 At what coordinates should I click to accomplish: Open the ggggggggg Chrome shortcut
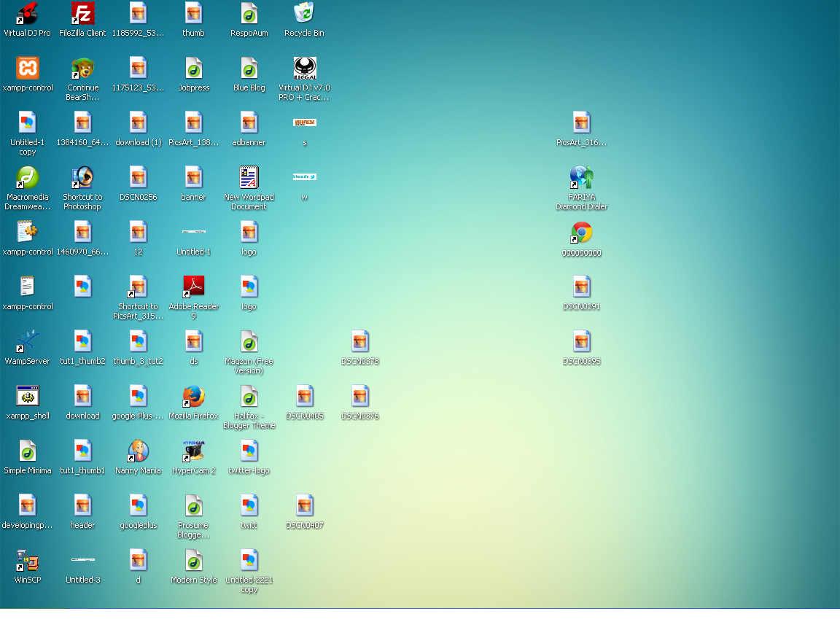pos(581,232)
